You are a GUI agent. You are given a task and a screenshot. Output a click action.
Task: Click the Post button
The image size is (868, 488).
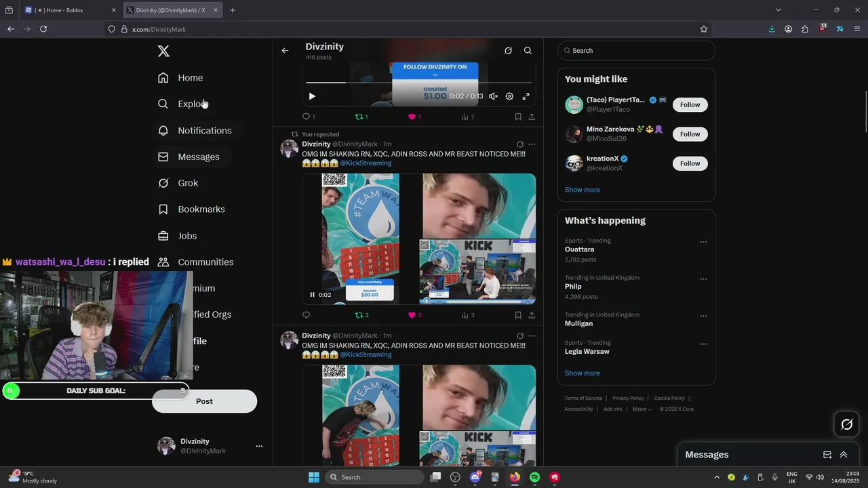[x=204, y=401]
